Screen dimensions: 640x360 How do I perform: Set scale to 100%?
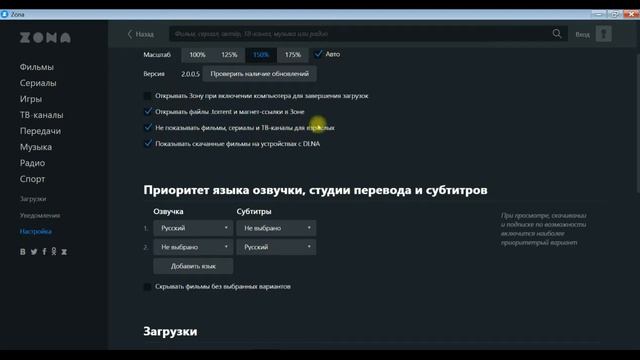click(x=198, y=55)
